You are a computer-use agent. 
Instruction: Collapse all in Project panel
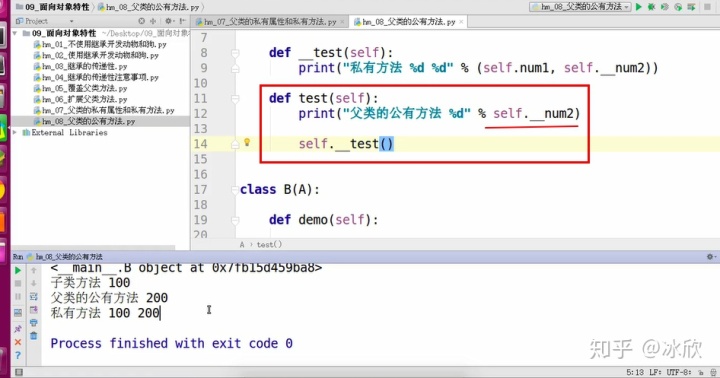152,21
